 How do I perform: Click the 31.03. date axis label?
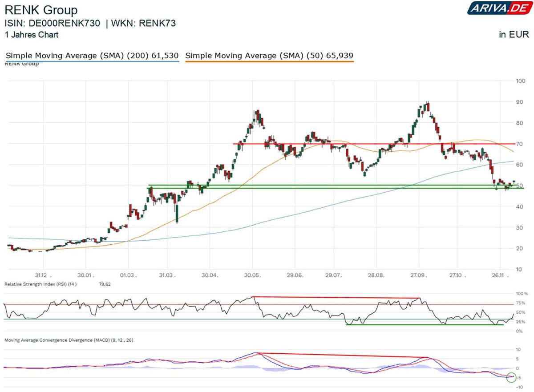point(166,275)
